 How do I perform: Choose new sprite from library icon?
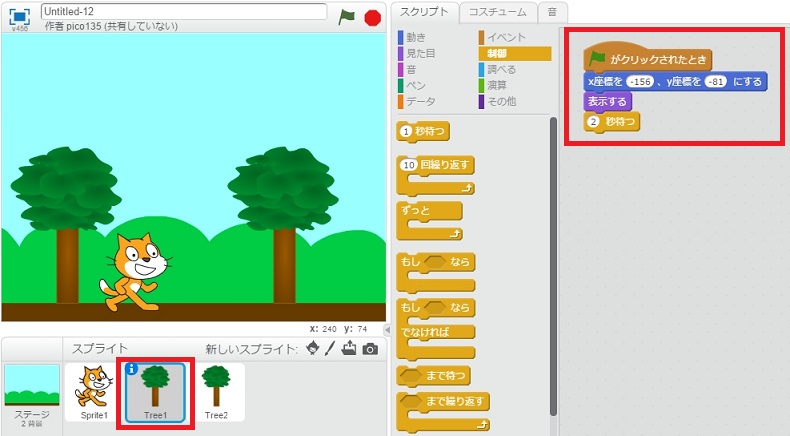[313, 348]
